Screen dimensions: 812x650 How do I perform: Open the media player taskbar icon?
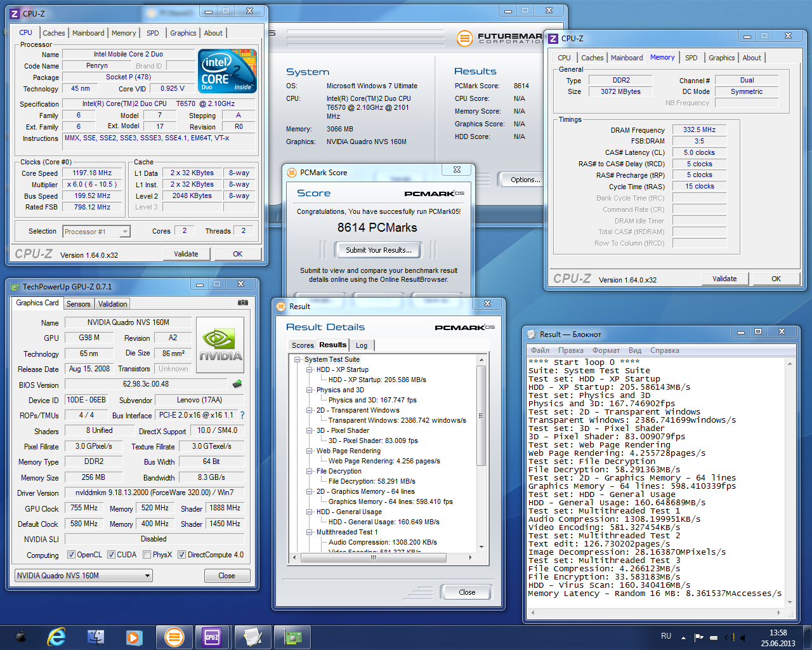pos(133,637)
